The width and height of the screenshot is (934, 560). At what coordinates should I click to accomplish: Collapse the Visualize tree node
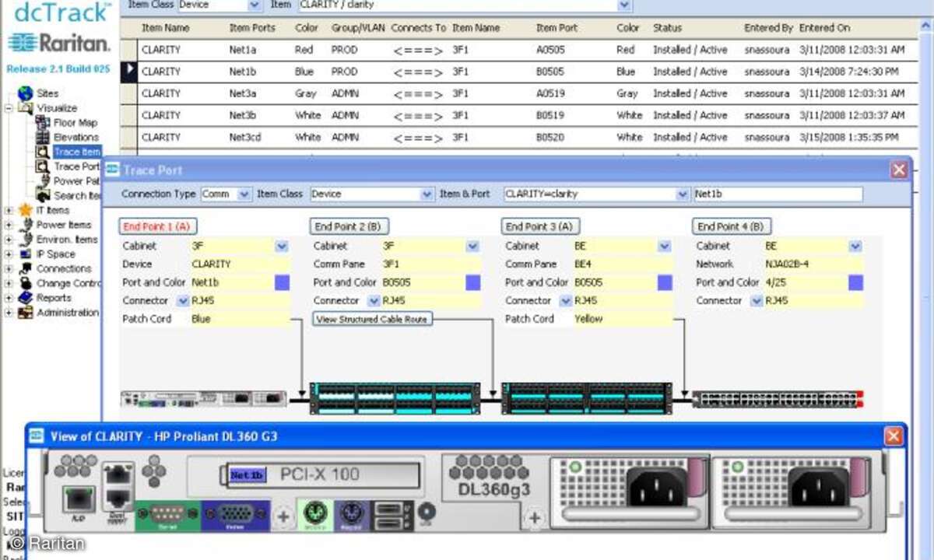9,108
